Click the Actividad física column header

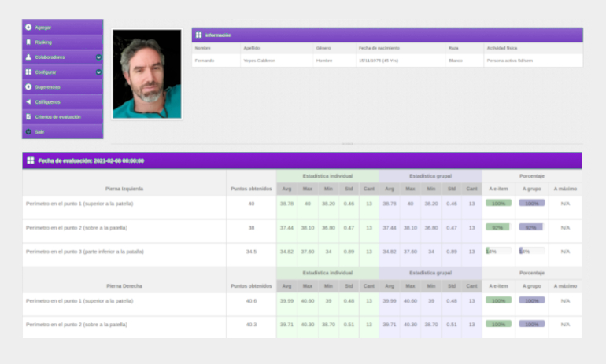point(501,48)
